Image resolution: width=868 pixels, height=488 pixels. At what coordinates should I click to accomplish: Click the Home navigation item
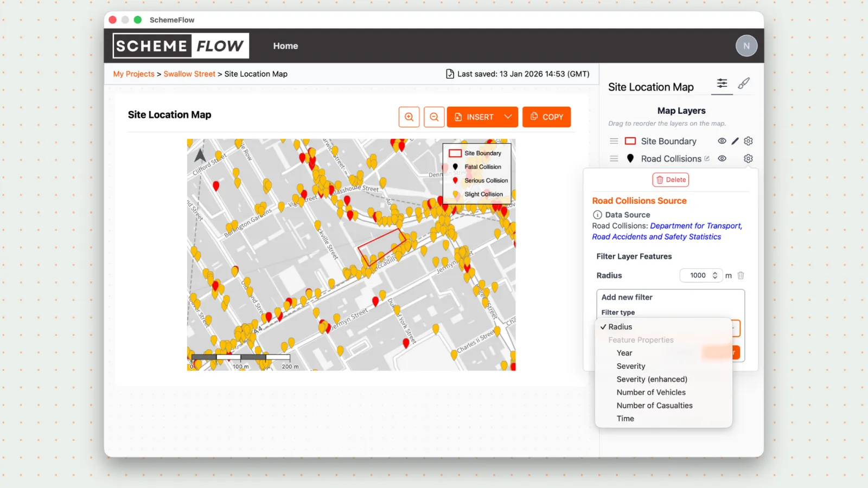click(285, 46)
